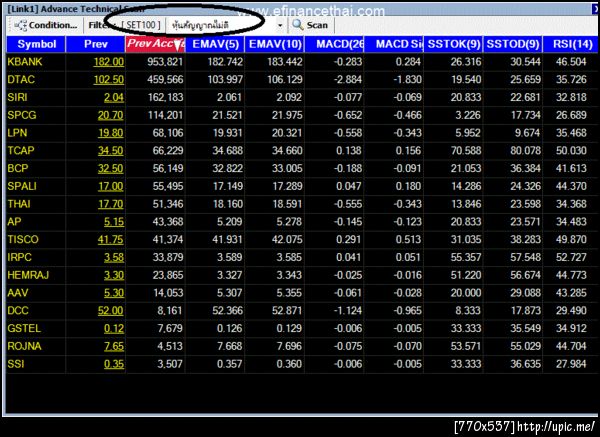Image resolution: width=600 pixels, height=437 pixels.
Task: Click the Prev Acc sort arrow
Action: (178, 45)
